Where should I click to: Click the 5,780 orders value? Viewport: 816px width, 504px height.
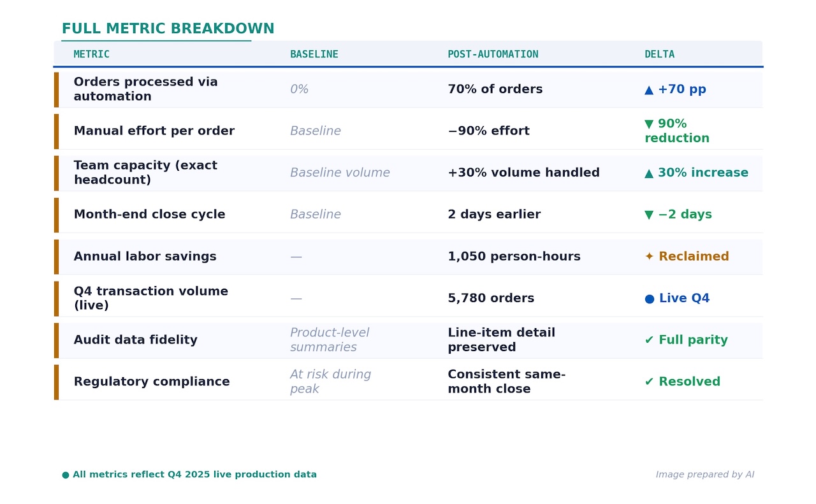pos(491,299)
